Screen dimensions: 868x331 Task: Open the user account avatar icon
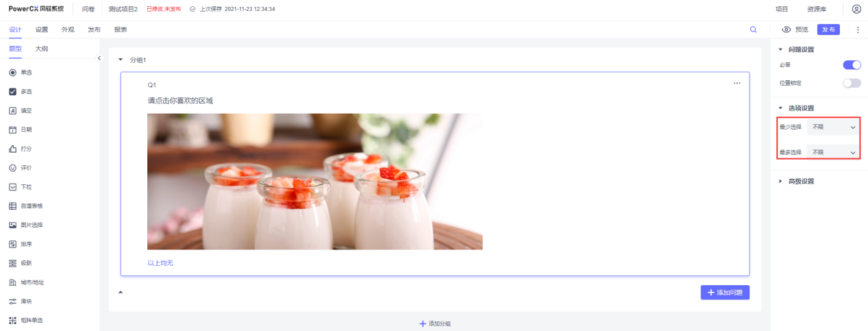(x=856, y=10)
